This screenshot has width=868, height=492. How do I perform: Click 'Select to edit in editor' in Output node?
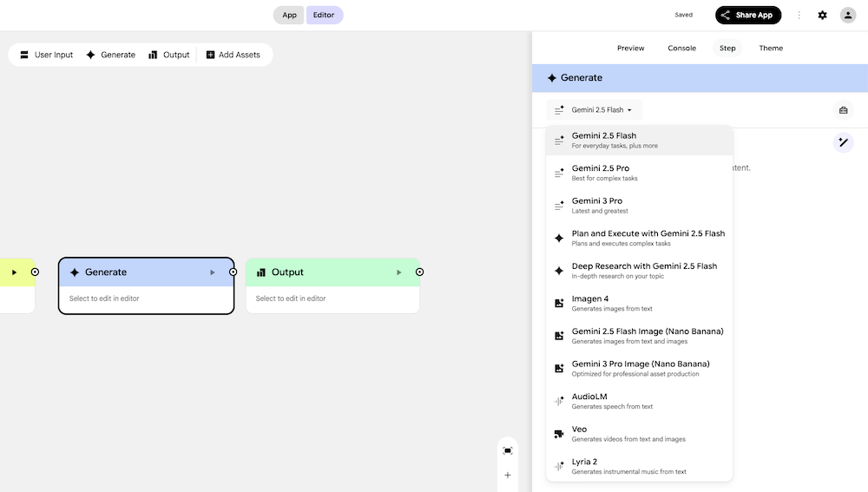click(291, 298)
